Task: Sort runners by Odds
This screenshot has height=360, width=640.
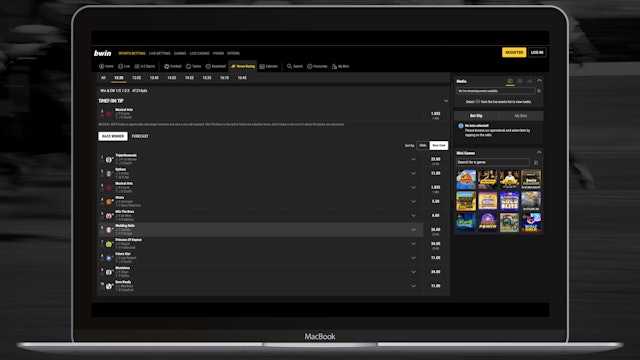Action: click(x=423, y=145)
